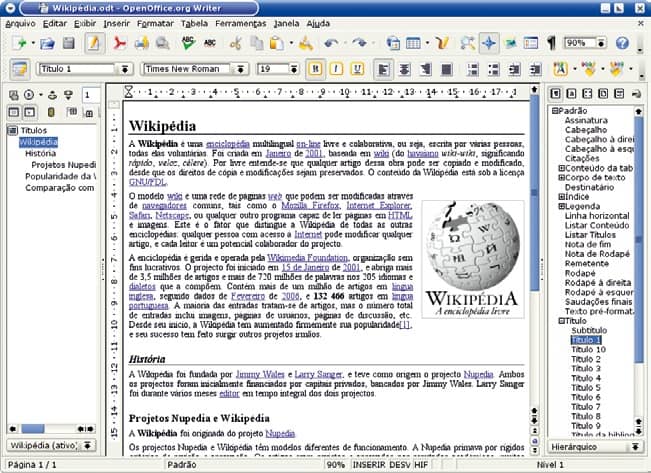Redo action with the forward arrow icon
651x473 pixels.
click(360, 43)
